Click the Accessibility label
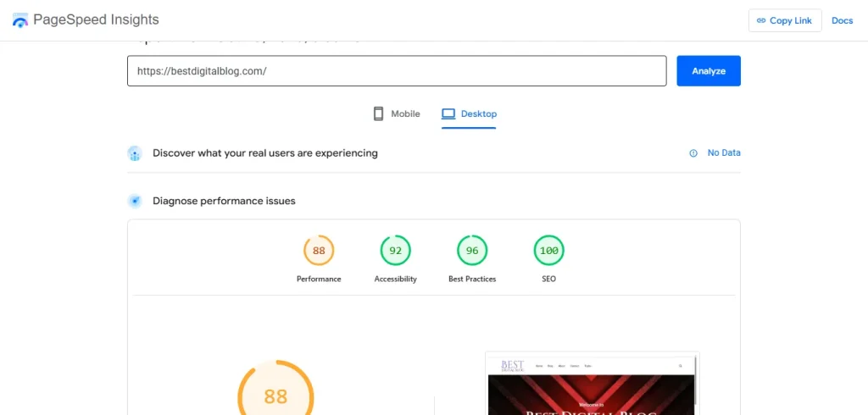Viewport: 868px width, 415px height. (x=395, y=279)
